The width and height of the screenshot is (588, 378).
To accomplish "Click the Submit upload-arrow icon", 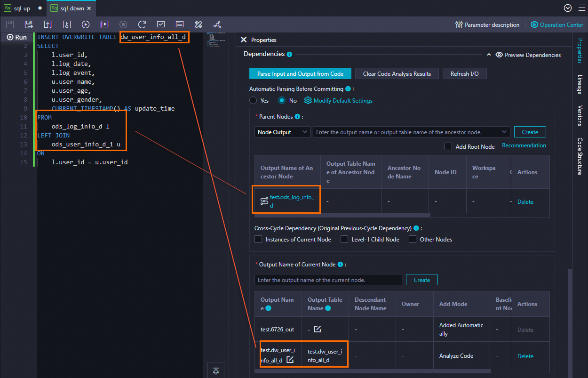I will pos(48,24).
